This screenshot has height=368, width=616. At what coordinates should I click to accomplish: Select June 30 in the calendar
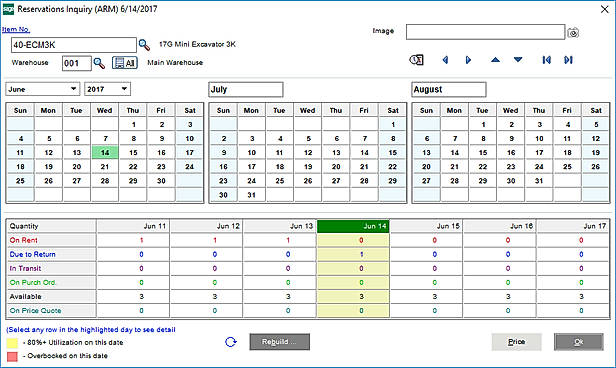point(161,181)
